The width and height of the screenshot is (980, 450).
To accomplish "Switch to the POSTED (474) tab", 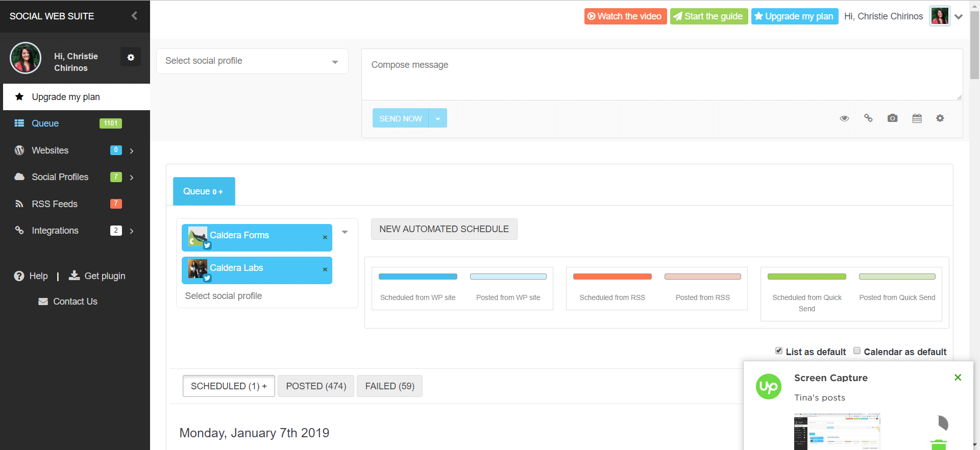I will coord(316,386).
